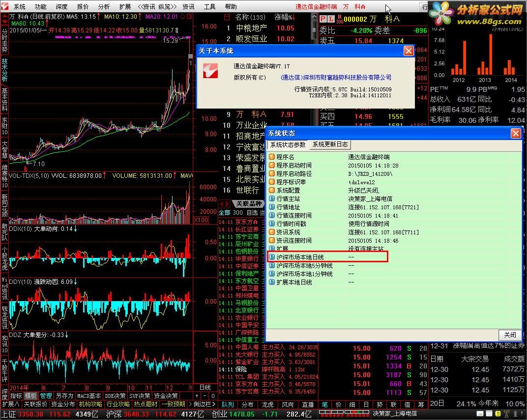Open the company link 深圳市财富趋势科技股份有限公司
The image size is (527, 420).
point(336,78)
